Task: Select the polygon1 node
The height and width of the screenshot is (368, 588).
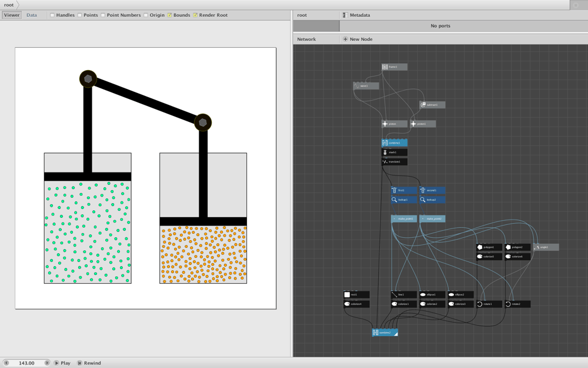Action: coord(489,247)
